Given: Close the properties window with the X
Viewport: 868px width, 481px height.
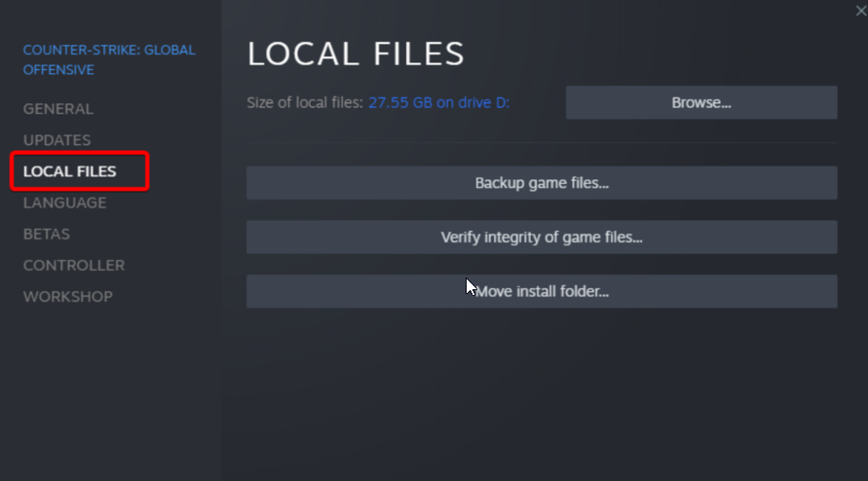Looking at the screenshot, I should click(x=861, y=11).
